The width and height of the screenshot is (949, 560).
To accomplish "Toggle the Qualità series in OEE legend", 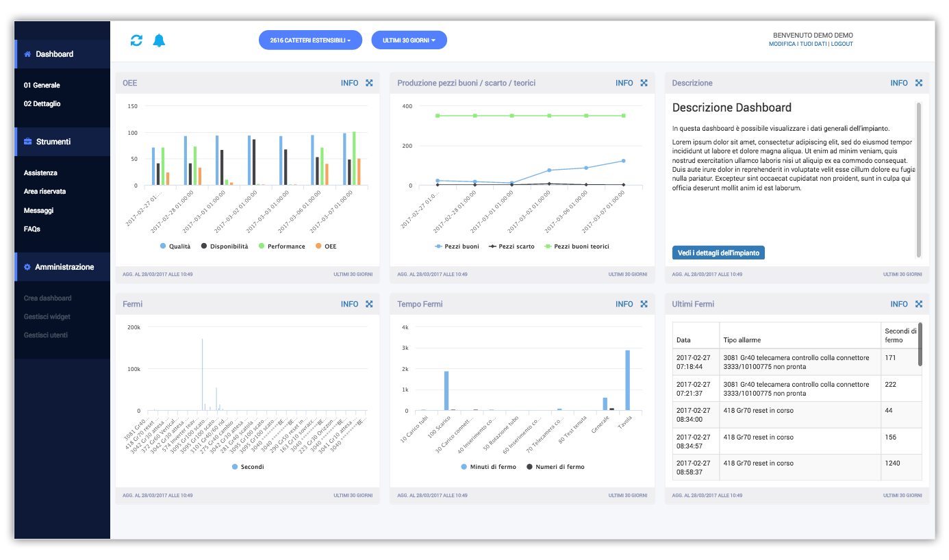I will pos(175,246).
